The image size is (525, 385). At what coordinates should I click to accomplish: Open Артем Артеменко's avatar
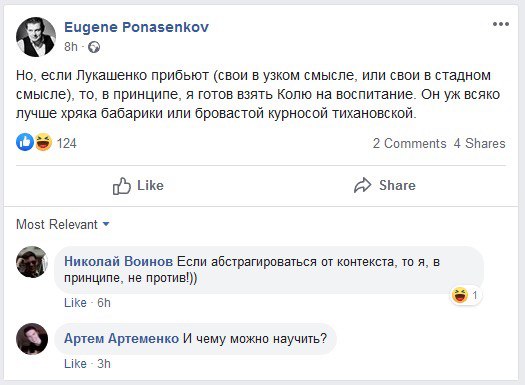pyautogui.click(x=32, y=339)
